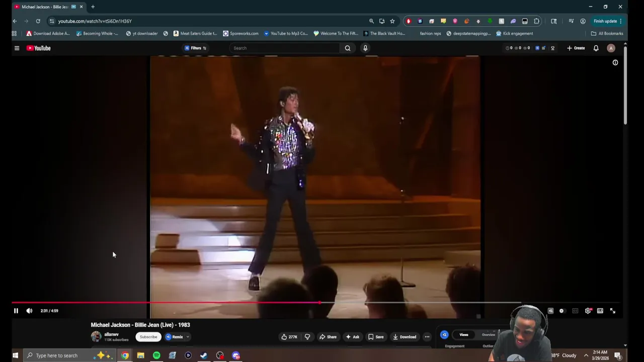Show hidden tray icons chevron
This screenshot has width=644, height=362.
pyautogui.click(x=586, y=355)
